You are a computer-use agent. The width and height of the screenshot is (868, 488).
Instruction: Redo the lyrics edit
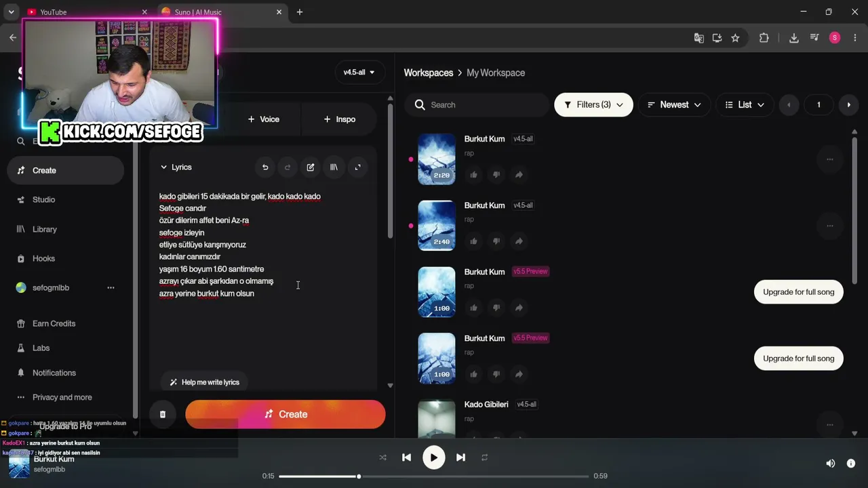288,167
